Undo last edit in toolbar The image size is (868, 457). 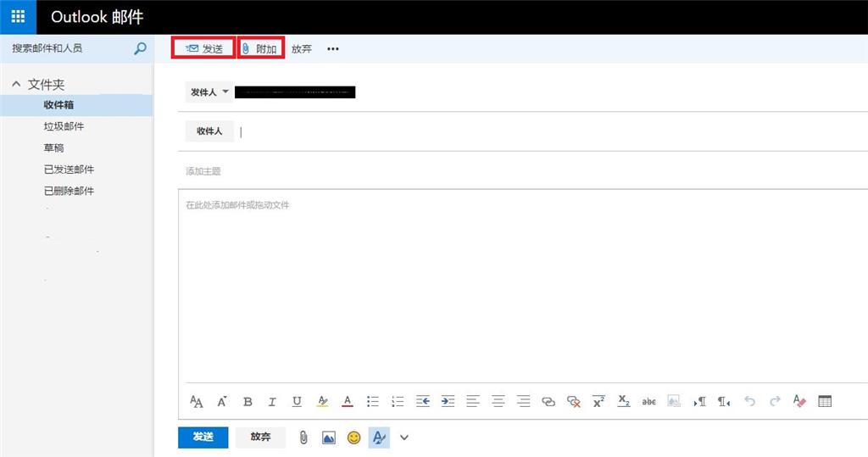click(x=749, y=401)
